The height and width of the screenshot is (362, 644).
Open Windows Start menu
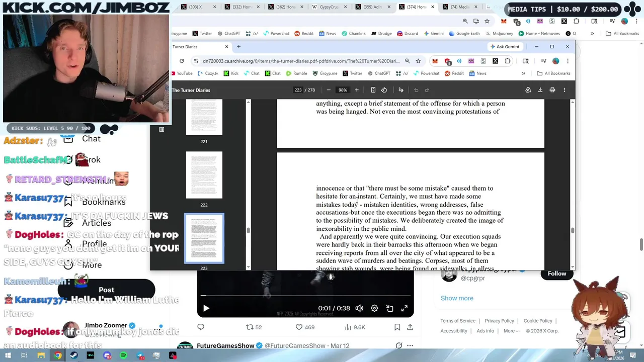pos(8,355)
